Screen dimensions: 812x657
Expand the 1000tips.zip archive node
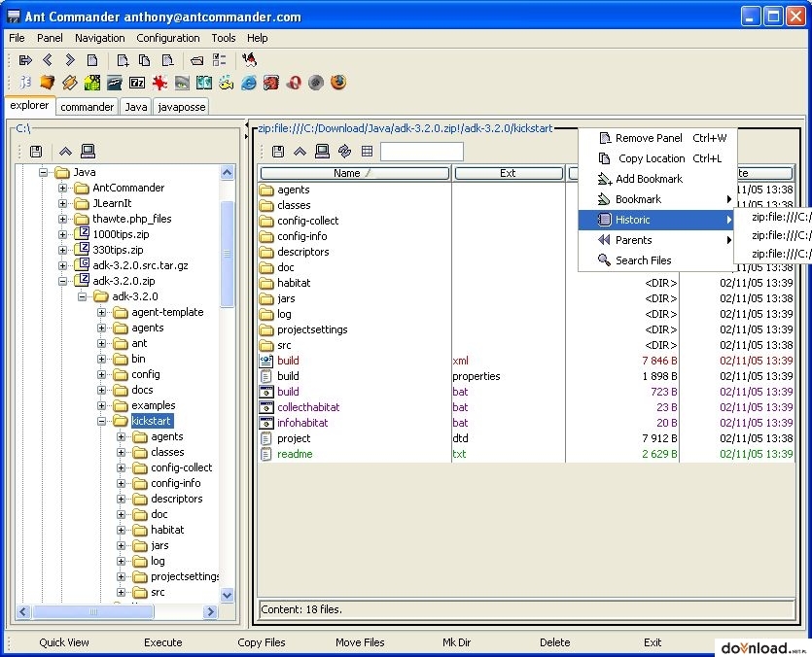62,234
